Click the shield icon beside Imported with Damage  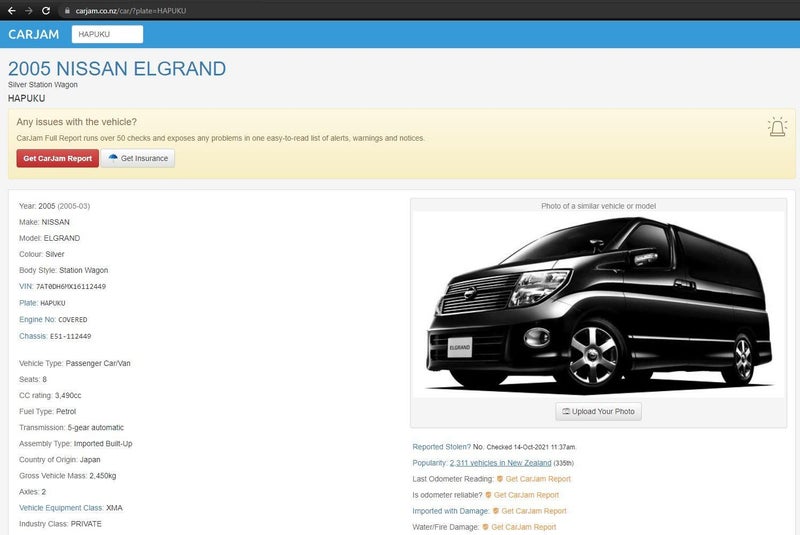click(x=496, y=511)
